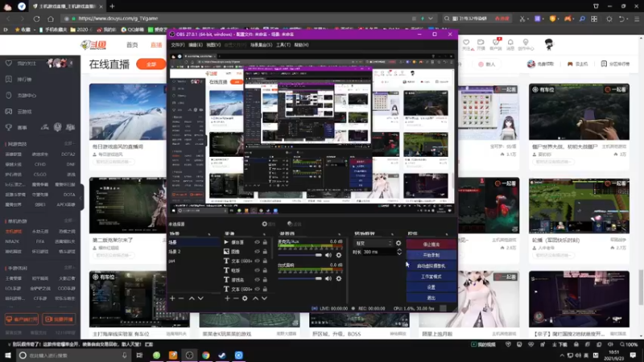Open the OBS 文件(F) menu

[178, 45]
